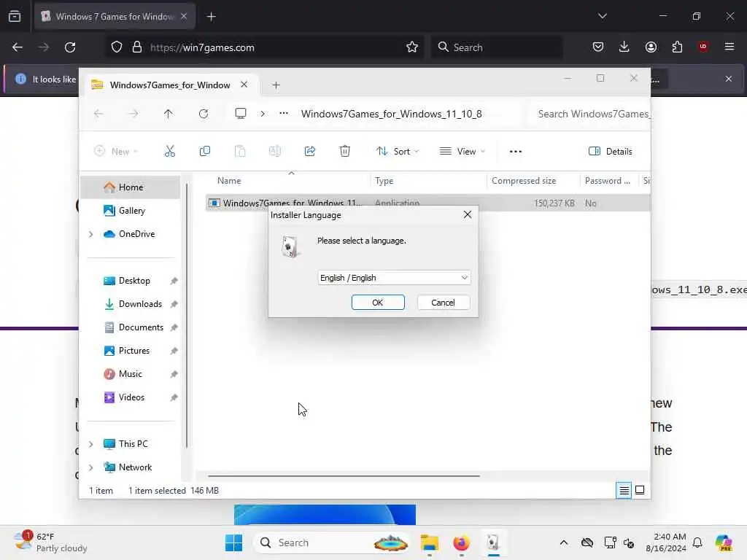Viewport: 747px width, 560px height.
Task: Click the taskbar Search box
Action: 333,542
